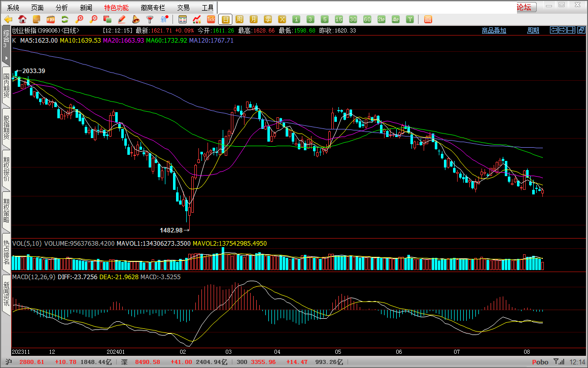Open the 新闻 menu
This screenshot has height=368, width=588.
click(86, 8)
